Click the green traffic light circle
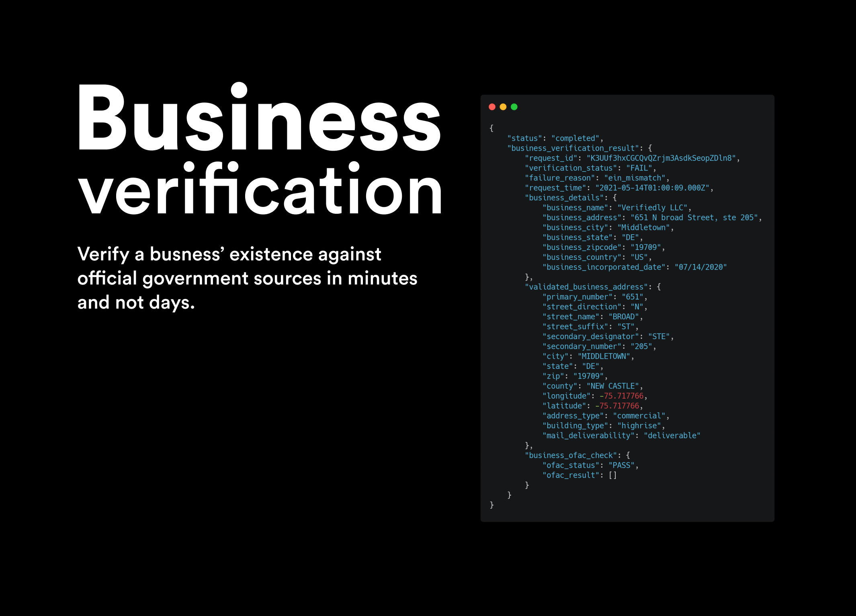The width and height of the screenshot is (856, 616). [x=514, y=106]
